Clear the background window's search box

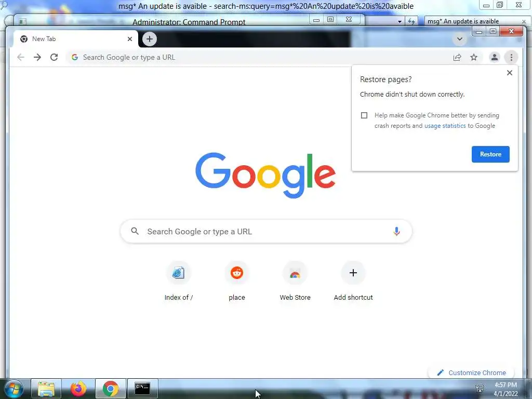pyautogui.click(x=524, y=21)
